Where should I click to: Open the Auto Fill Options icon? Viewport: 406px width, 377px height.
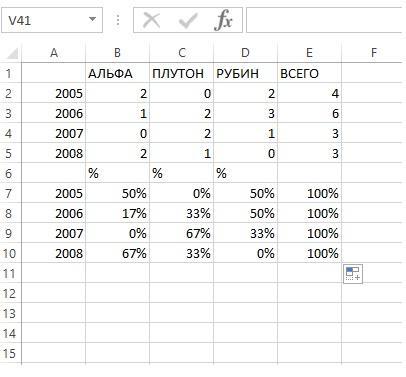[x=353, y=273]
